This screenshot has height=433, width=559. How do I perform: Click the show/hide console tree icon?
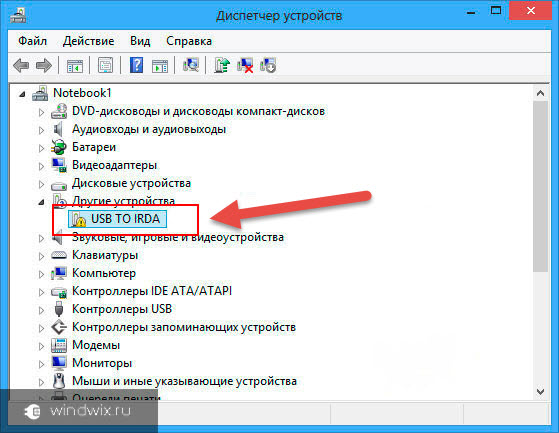point(75,65)
